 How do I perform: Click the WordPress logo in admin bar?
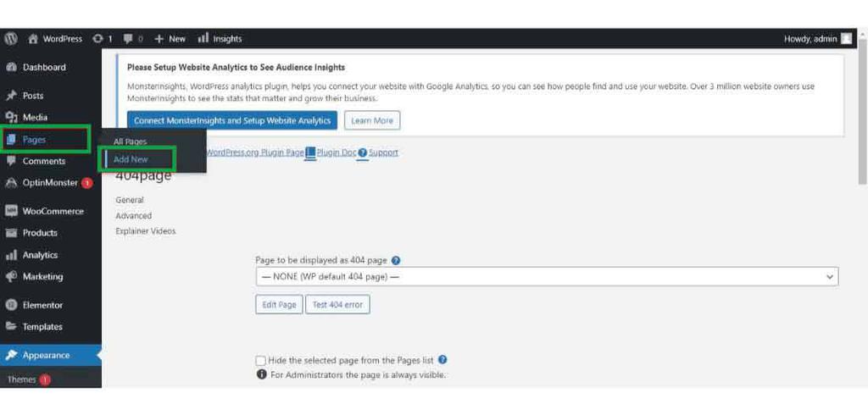pos(11,39)
